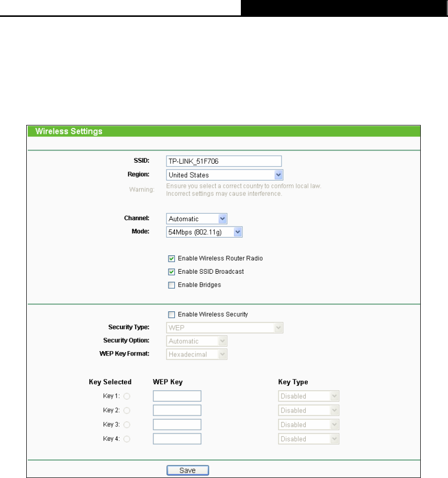Select the Key 2 radio button

128,411
